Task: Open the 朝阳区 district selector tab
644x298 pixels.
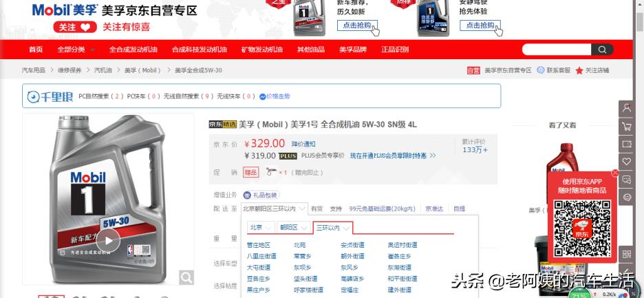Action: (294, 227)
